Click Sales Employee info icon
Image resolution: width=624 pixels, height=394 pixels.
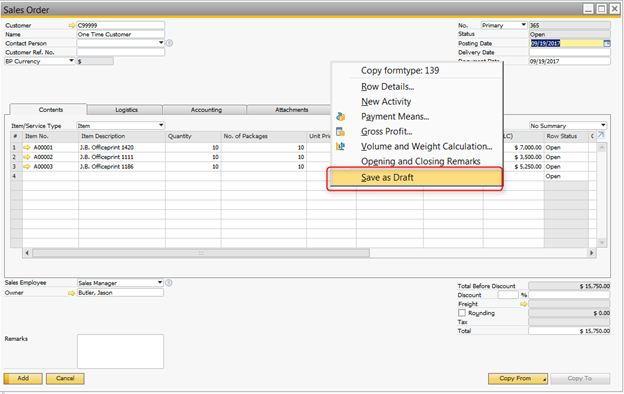169,283
